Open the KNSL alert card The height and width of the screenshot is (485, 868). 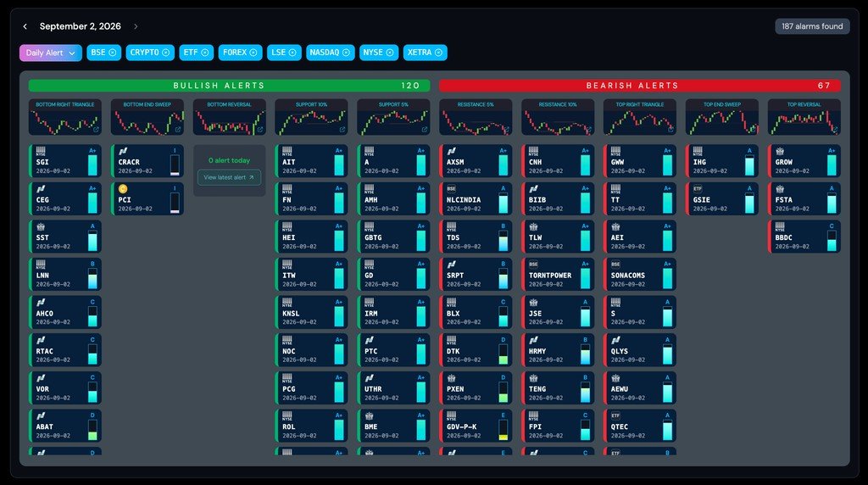(x=311, y=312)
